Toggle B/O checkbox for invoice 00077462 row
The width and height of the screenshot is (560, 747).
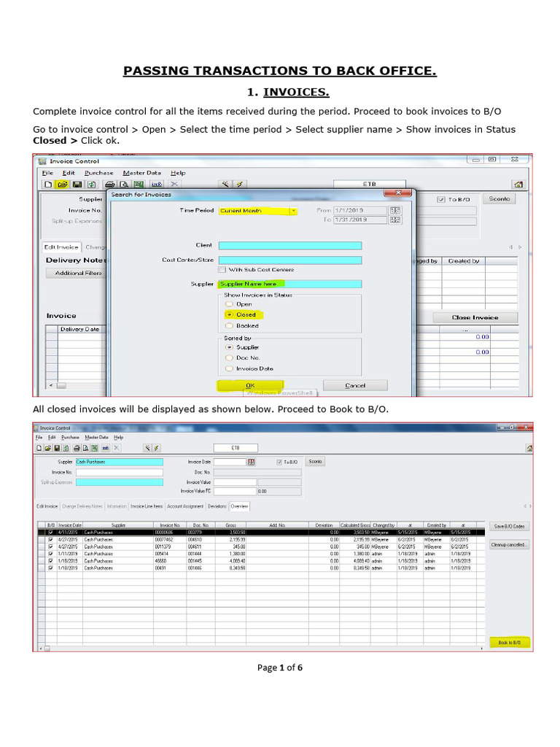point(51,540)
